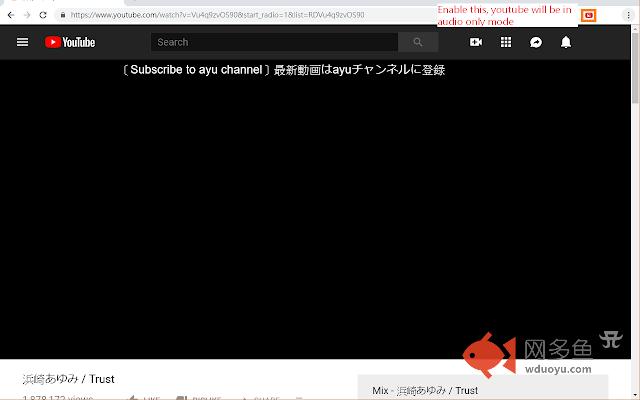Click the black video player area

click(x=315, y=209)
